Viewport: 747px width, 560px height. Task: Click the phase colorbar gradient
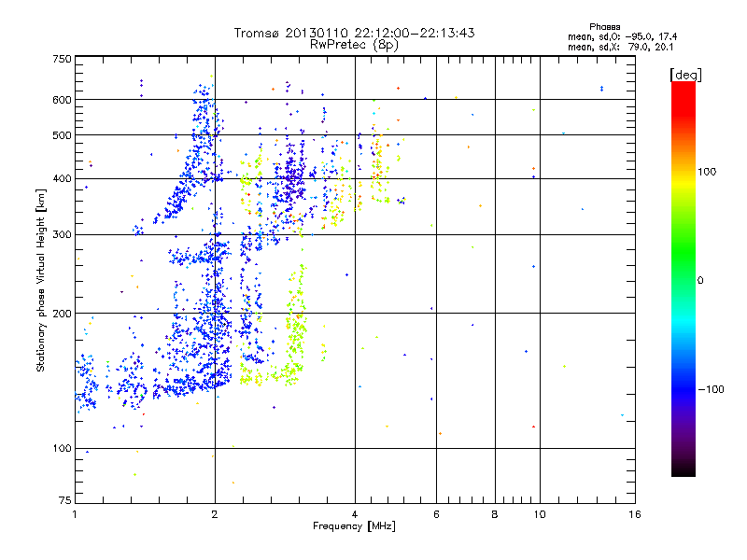click(684, 278)
